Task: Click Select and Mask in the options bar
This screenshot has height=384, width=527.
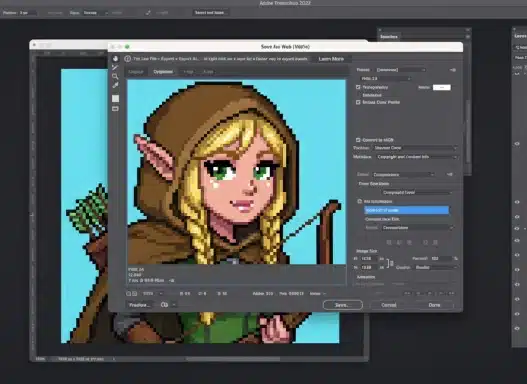Action: coord(211,13)
